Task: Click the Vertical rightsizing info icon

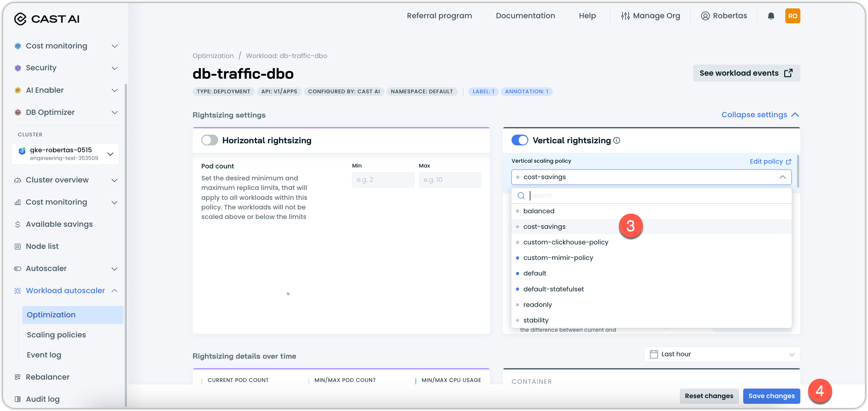Action: click(617, 141)
